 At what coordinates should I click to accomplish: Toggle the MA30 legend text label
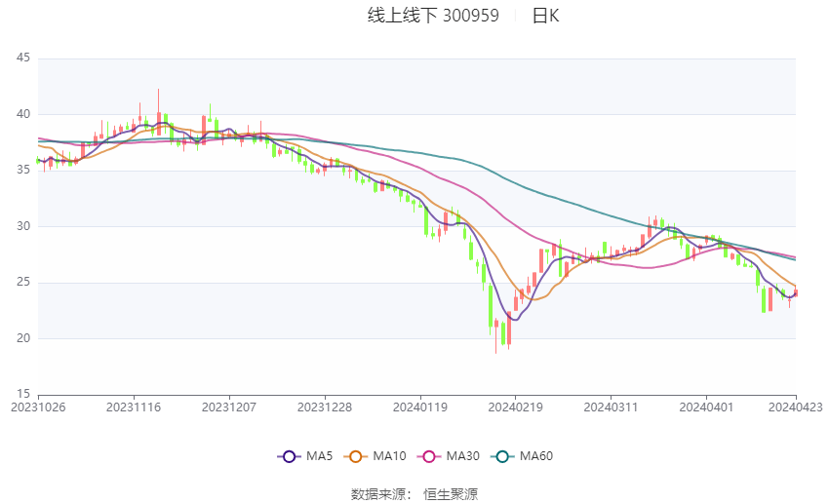[x=462, y=455]
